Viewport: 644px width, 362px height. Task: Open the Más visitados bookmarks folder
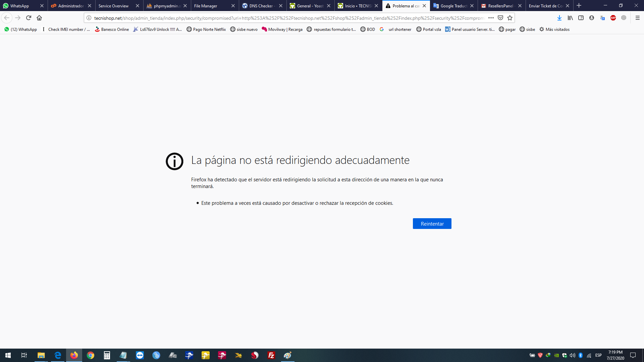pos(554,29)
